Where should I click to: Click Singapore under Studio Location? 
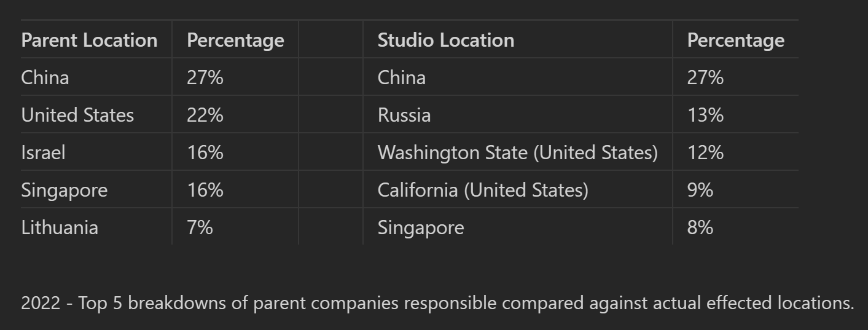(421, 228)
